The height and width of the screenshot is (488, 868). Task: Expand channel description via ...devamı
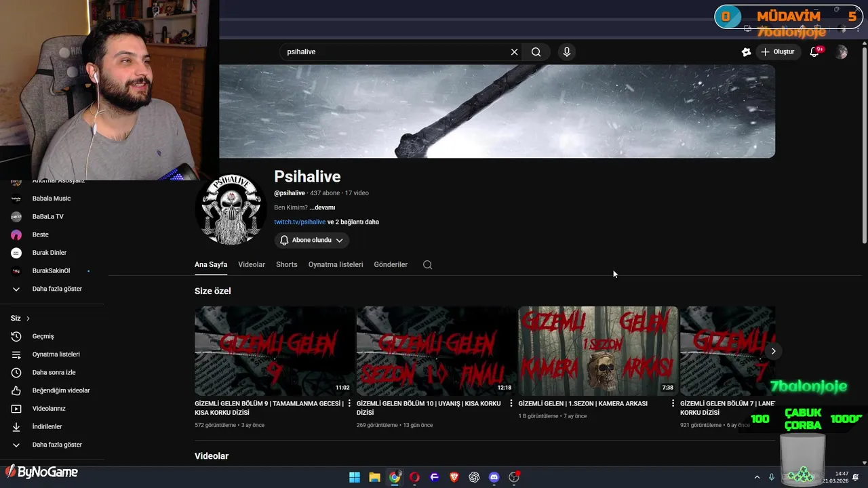(x=322, y=207)
